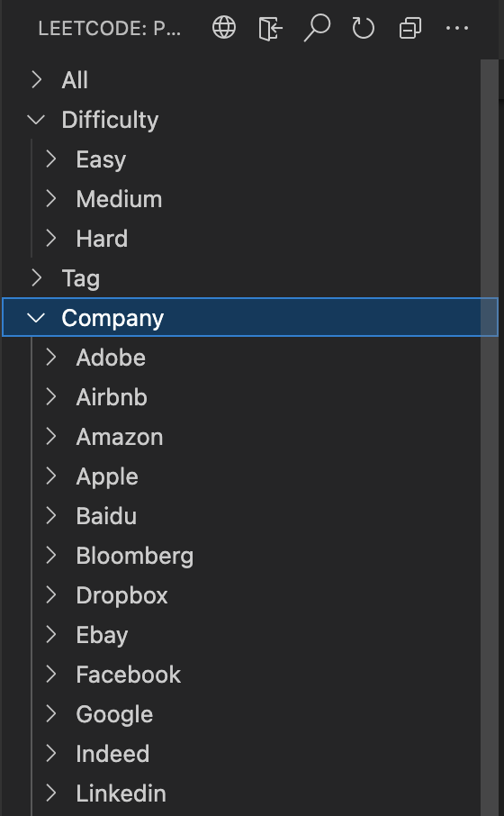Open the Amazon company list
This screenshot has width=504, height=816.
[120, 437]
